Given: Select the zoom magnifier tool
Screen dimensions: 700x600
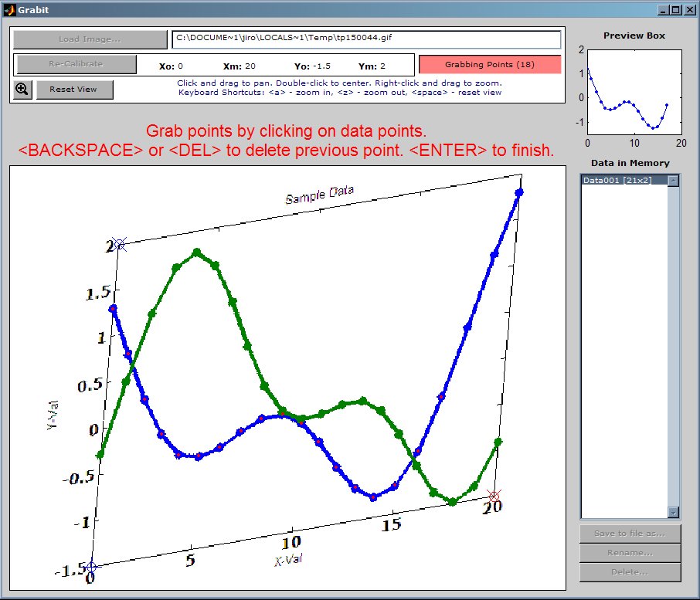Looking at the screenshot, I should click(22, 90).
